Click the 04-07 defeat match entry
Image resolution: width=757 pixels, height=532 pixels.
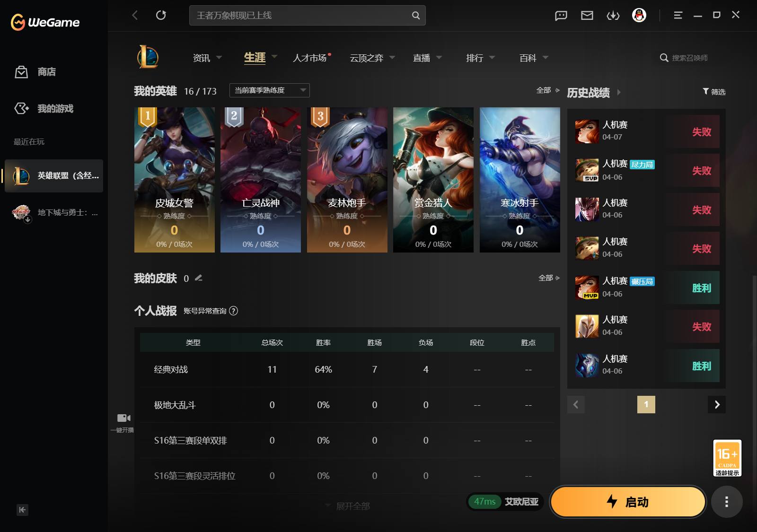click(x=647, y=131)
